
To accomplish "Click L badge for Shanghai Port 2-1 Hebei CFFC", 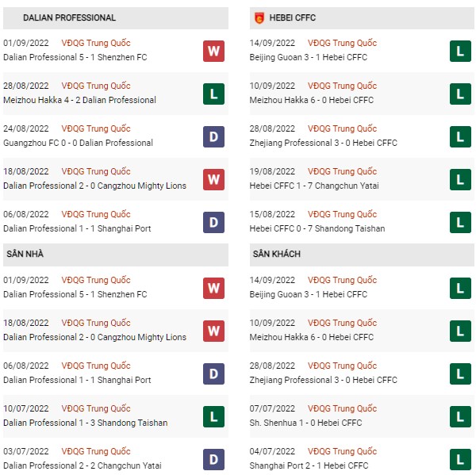I will click(460, 459).
